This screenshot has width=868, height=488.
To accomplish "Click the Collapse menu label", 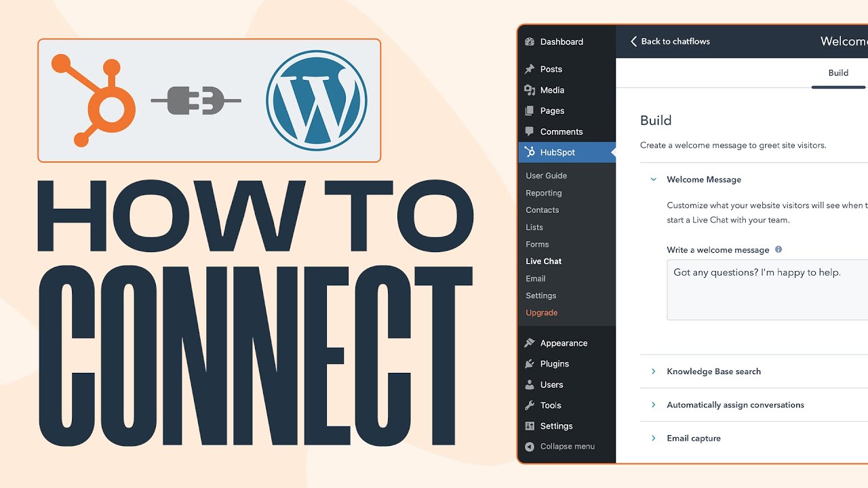I will point(568,447).
